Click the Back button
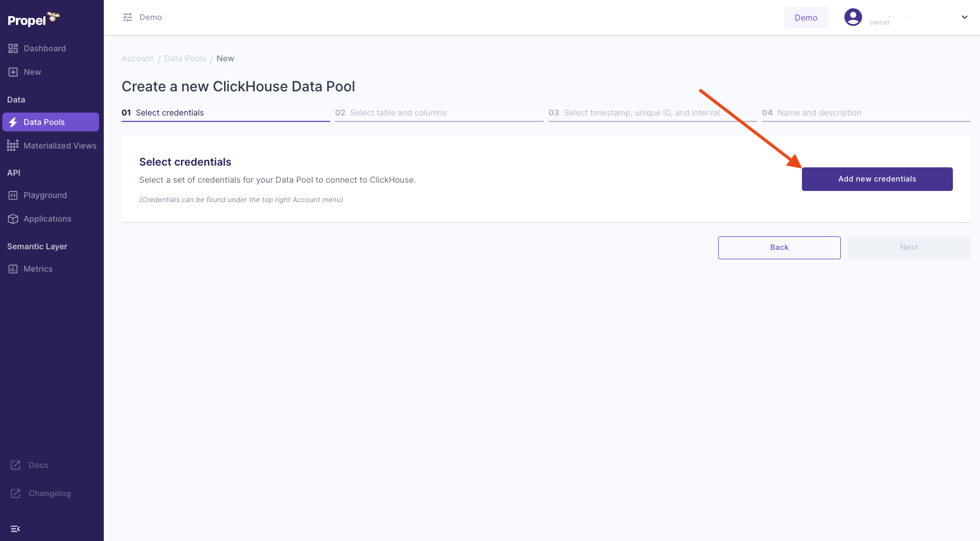The height and width of the screenshot is (541, 980). pos(779,248)
